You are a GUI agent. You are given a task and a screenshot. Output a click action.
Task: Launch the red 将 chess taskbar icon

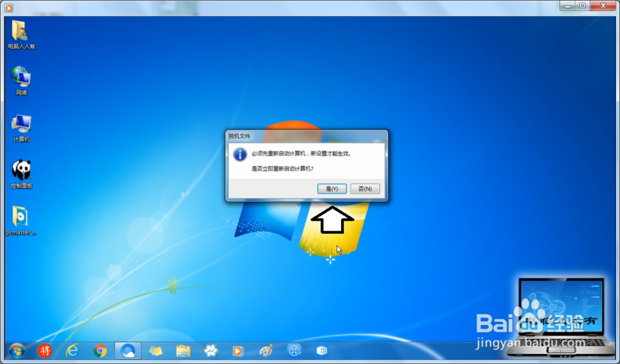44,351
